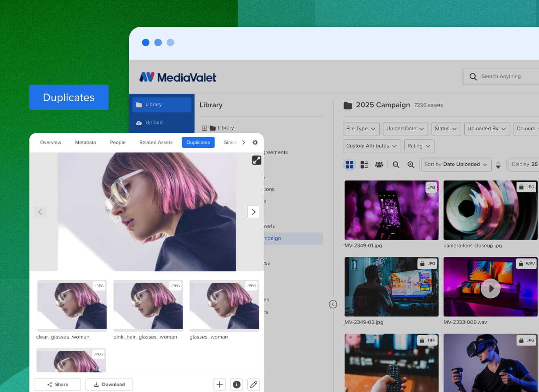This screenshot has width=539, height=392.
Task: Open the people view icon
Action: (379, 164)
